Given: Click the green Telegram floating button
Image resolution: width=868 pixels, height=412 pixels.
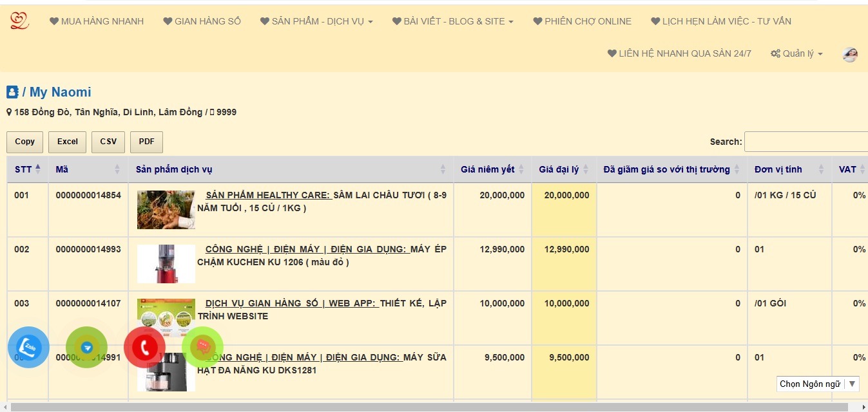Looking at the screenshot, I should pyautogui.click(x=87, y=348).
